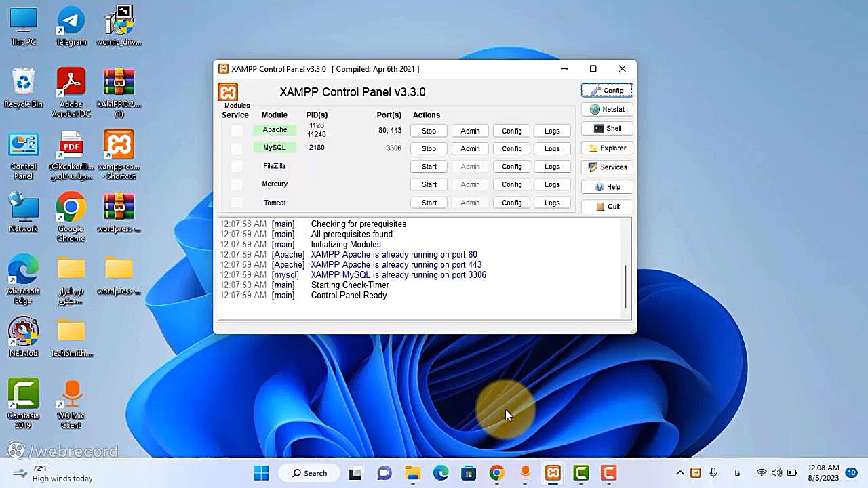Select the Recycle Bin desktop icon

[x=23, y=89]
